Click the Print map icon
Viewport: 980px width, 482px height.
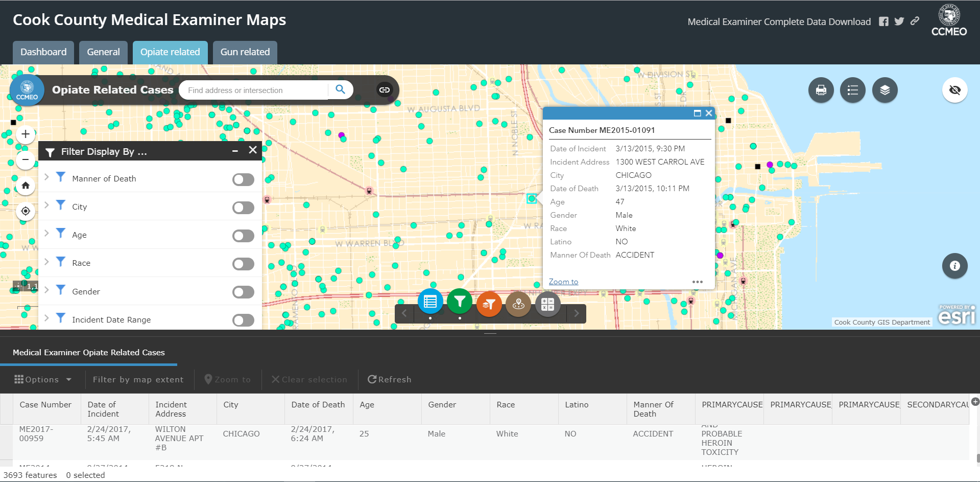pos(821,90)
